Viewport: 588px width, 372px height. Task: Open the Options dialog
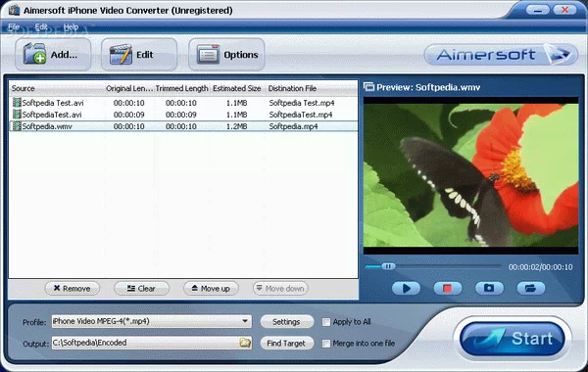pos(226,55)
